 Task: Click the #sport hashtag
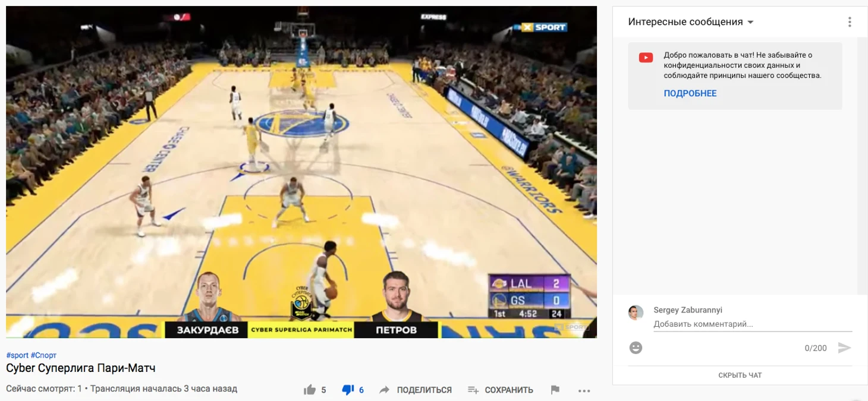click(17, 355)
